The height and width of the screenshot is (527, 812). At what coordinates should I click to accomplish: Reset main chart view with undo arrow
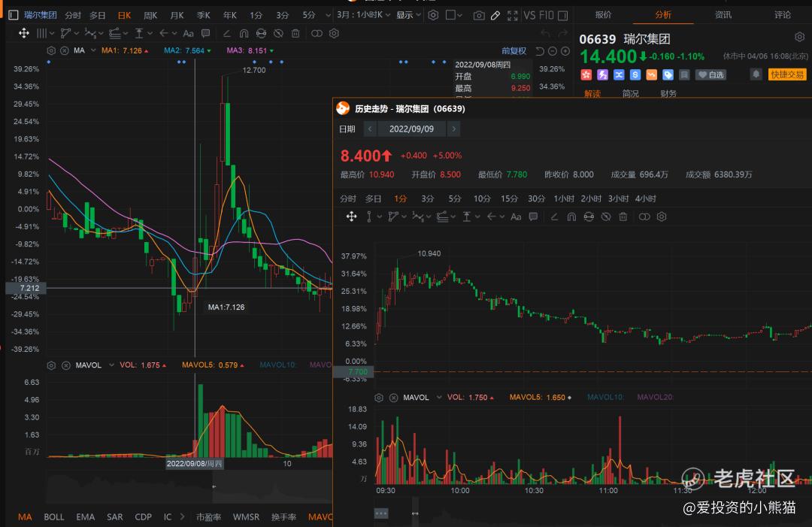pyautogui.click(x=540, y=51)
